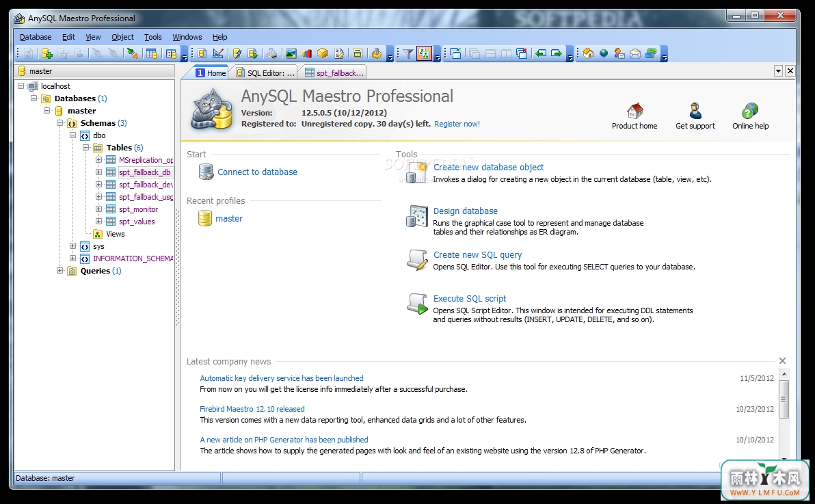815x504 pixels.
Task: Expand the sys schema node
Action: pos(72,246)
